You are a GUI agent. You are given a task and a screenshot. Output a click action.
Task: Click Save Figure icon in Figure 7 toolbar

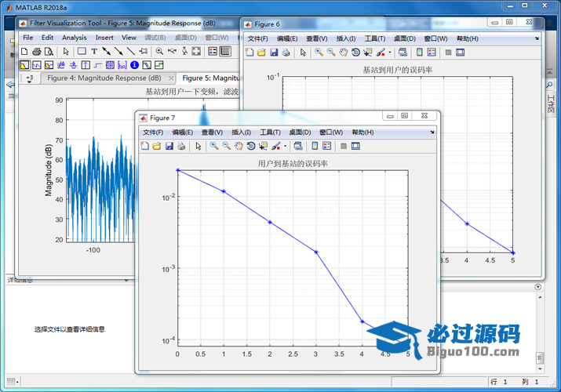point(169,146)
